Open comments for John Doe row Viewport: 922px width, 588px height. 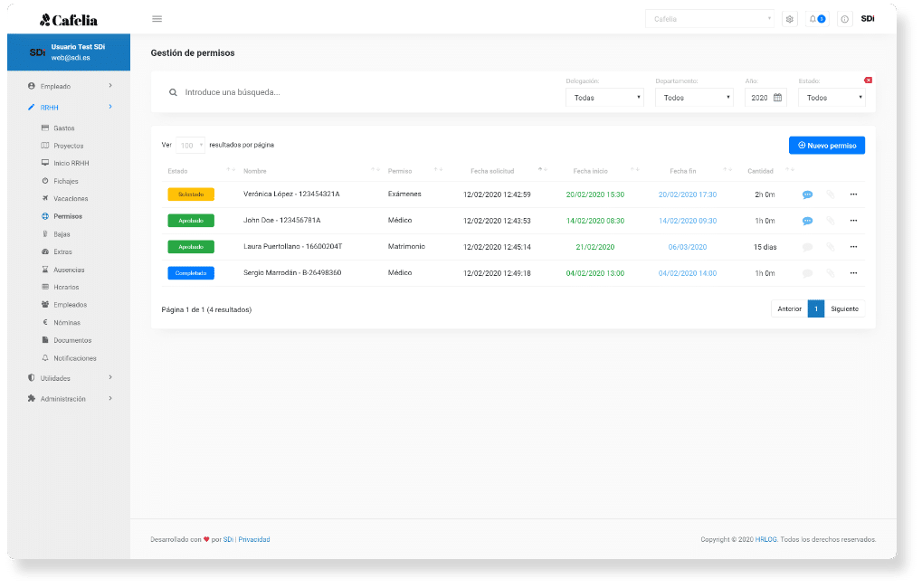pyautogui.click(x=807, y=221)
